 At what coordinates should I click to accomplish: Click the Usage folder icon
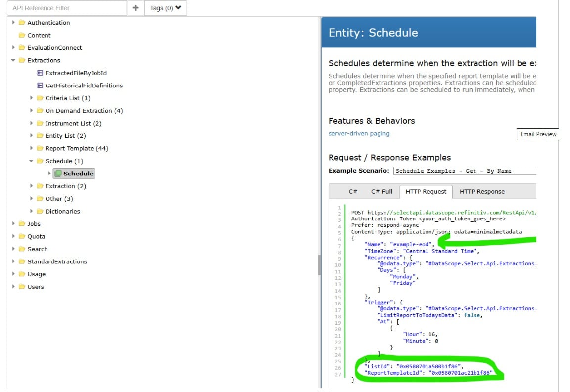[x=22, y=274]
